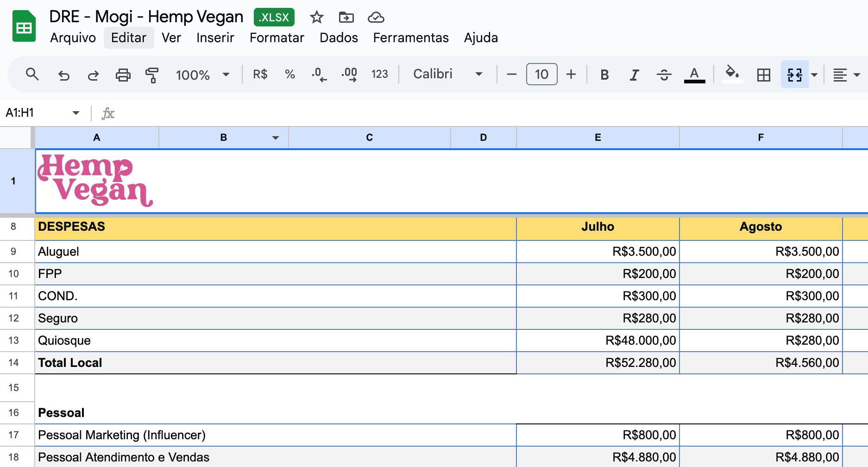Open the Calibri font dropdown
This screenshot has width=868, height=467.
447,74
